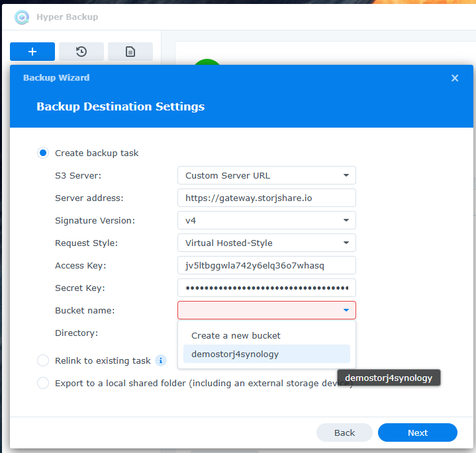
Task: Click the Next button
Action: pos(418,432)
